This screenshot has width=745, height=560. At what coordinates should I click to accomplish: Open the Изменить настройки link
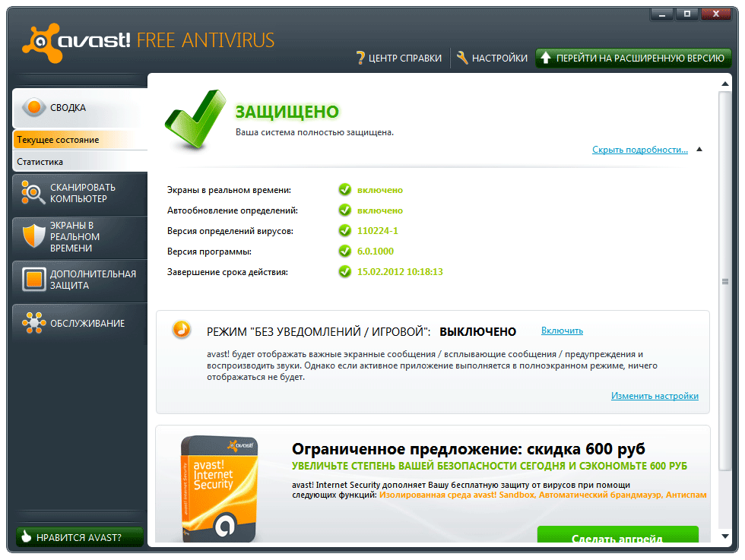(x=654, y=396)
